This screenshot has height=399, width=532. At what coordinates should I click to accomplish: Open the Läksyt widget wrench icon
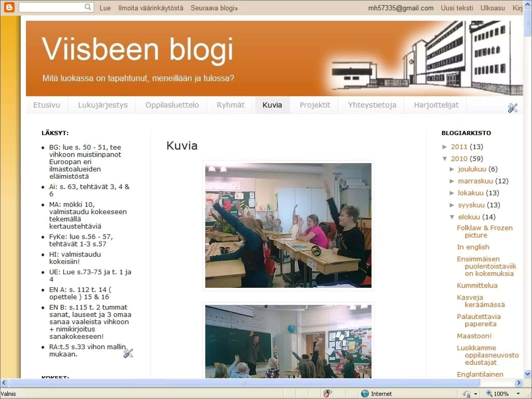(128, 353)
